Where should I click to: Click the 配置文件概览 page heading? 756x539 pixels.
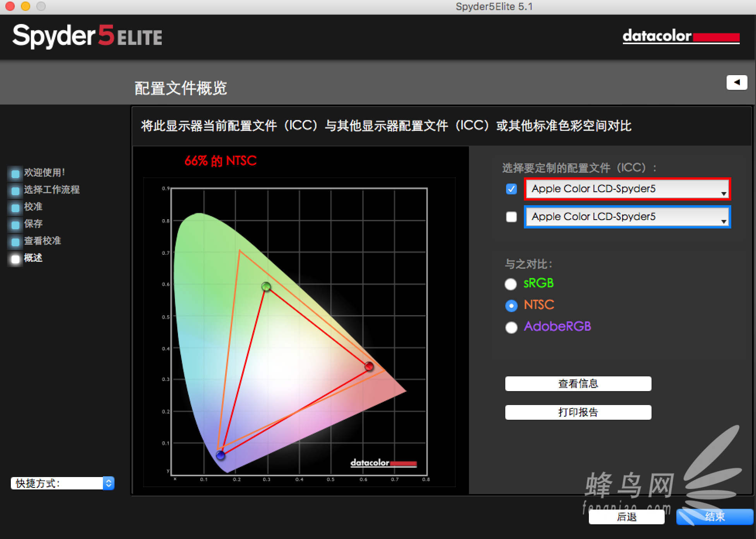(x=181, y=88)
